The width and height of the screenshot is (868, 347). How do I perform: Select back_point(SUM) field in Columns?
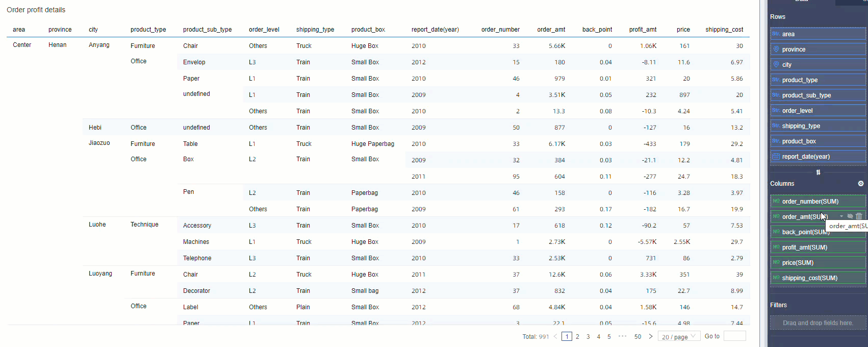(818, 232)
